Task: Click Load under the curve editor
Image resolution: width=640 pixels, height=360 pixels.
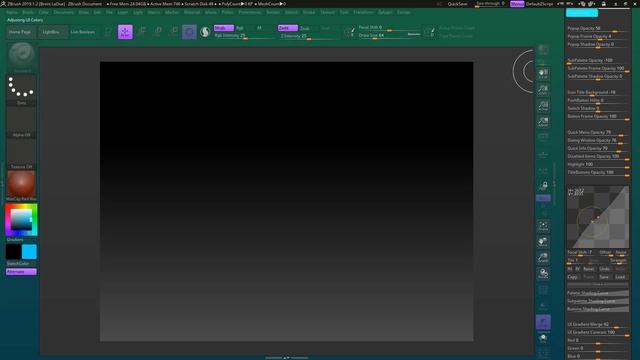Action: point(620,277)
